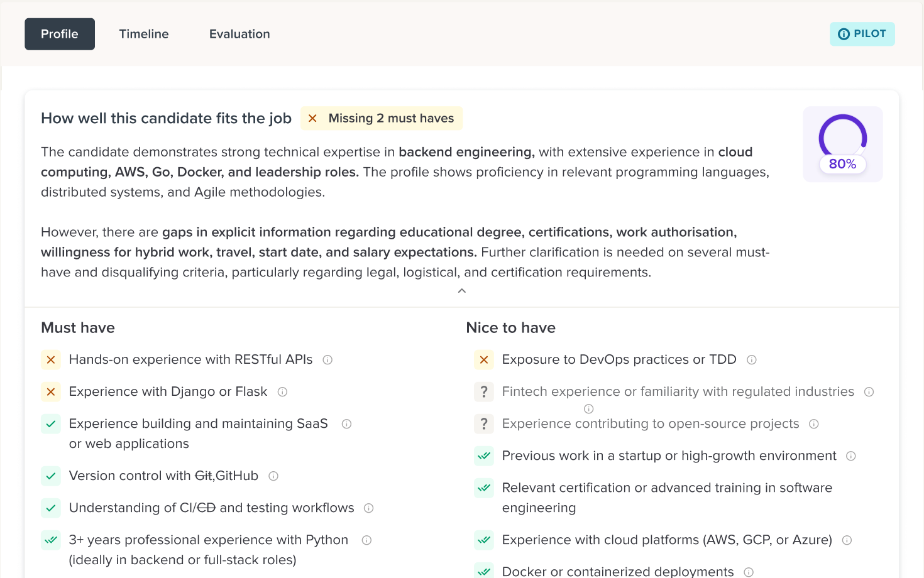Click info icon next to building and maintaining SaaS
The width and height of the screenshot is (924, 578).
[346, 424]
